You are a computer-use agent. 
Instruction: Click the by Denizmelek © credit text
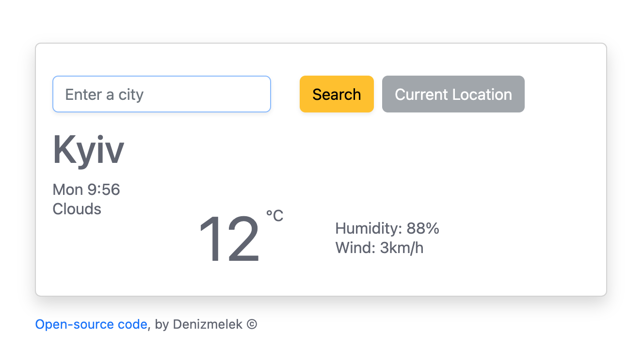click(204, 324)
